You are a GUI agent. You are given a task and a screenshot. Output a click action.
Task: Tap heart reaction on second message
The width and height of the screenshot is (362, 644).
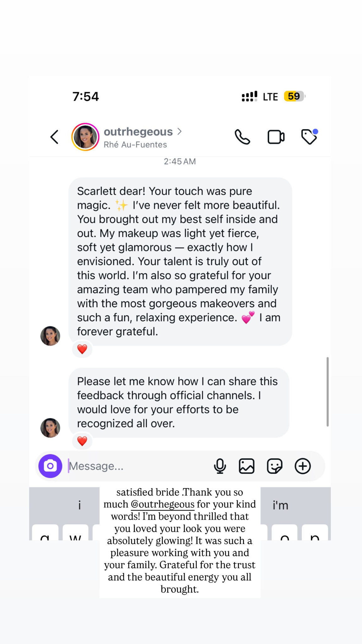(x=82, y=441)
